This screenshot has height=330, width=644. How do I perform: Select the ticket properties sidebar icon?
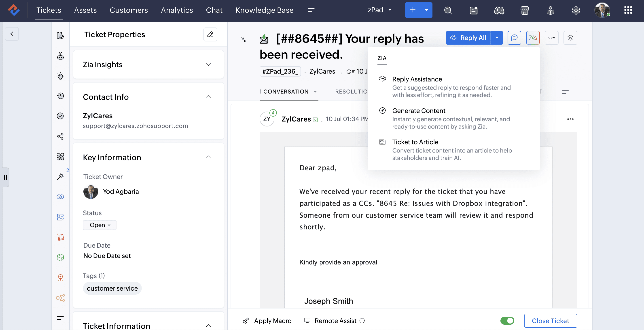[x=60, y=35]
